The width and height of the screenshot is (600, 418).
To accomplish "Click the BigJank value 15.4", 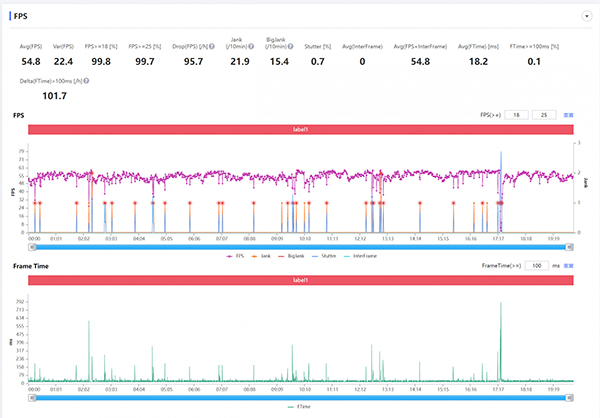I will (x=279, y=62).
